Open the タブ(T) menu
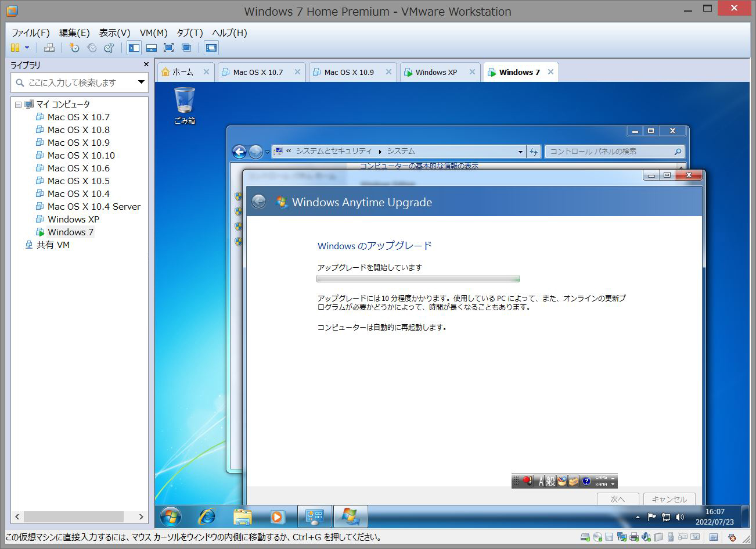Viewport: 756px width, 549px height. 190,33
